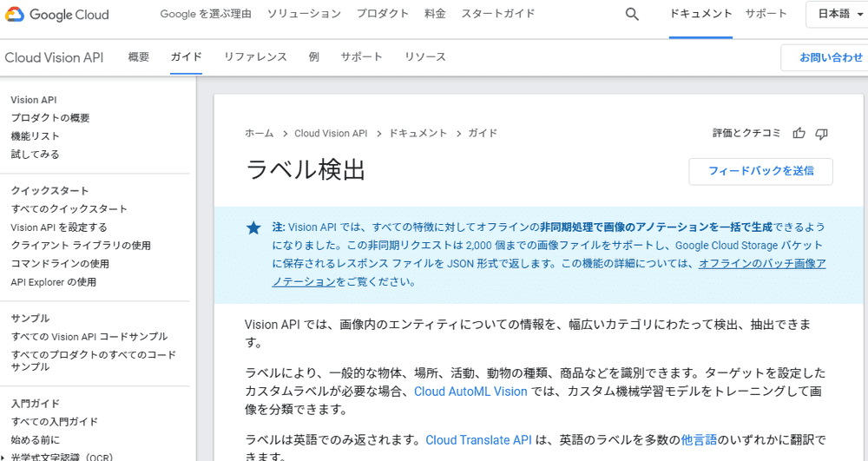Screen dimensions: 868x461
Task: Click the Cloud Vision API breadcrumb
Action: pos(331,134)
